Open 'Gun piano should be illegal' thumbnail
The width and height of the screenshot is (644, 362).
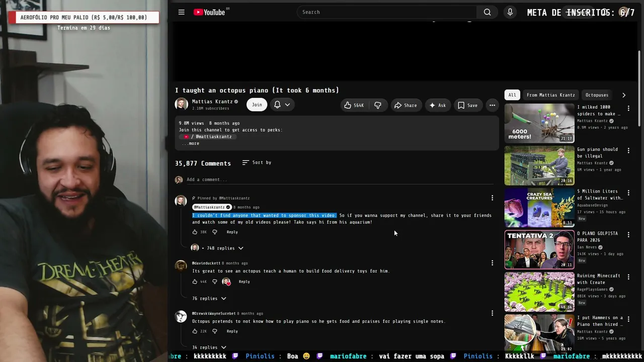(539, 165)
